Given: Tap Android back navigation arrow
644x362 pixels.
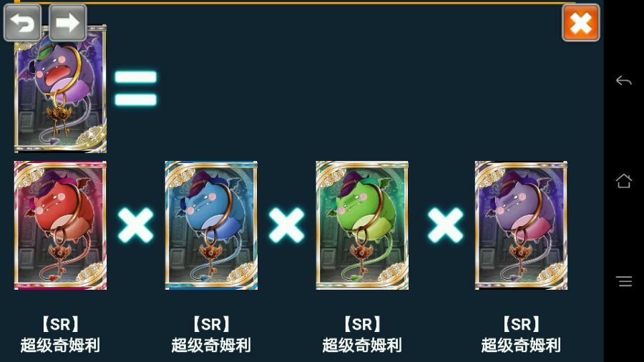Looking at the screenshot, I should (x=623, y=80).
